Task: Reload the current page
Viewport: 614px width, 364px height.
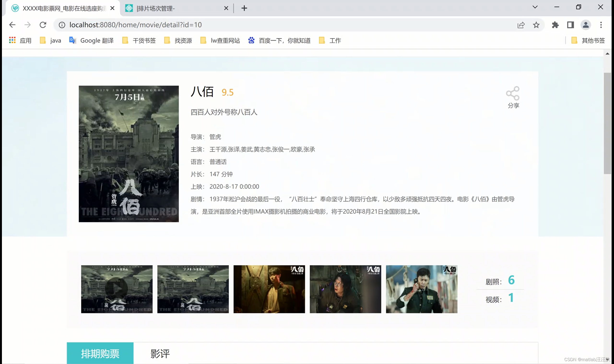Action: 43,25
